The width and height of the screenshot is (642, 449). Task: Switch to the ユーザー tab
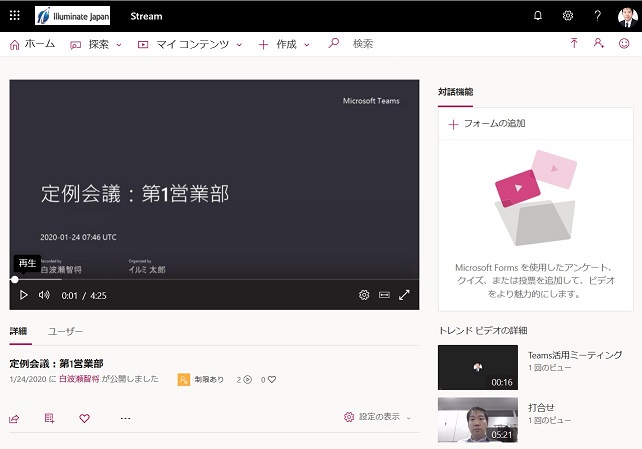tap(66, 331)
